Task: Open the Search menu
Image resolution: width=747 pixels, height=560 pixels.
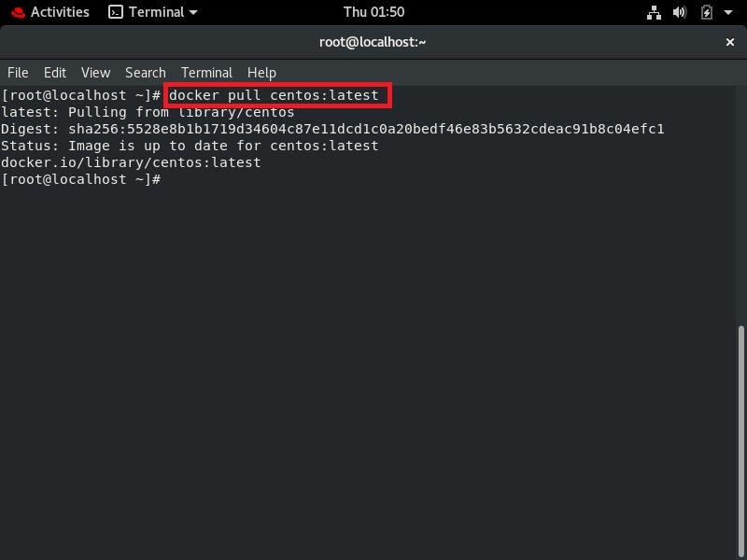Action: click(146, 73)
